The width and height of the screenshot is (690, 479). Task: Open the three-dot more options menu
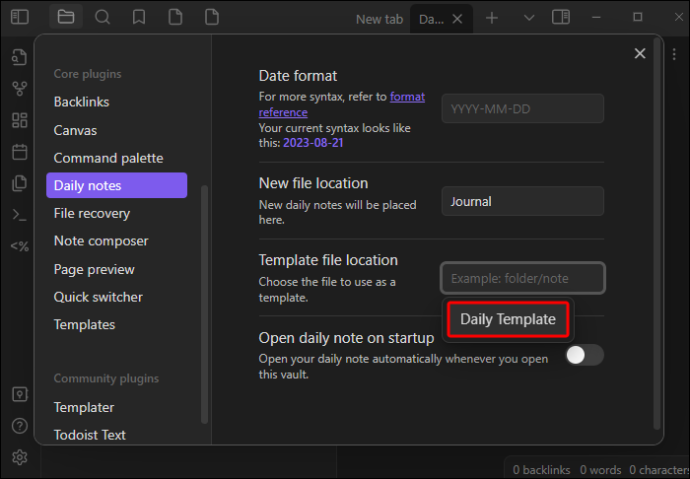click(674, 54)
